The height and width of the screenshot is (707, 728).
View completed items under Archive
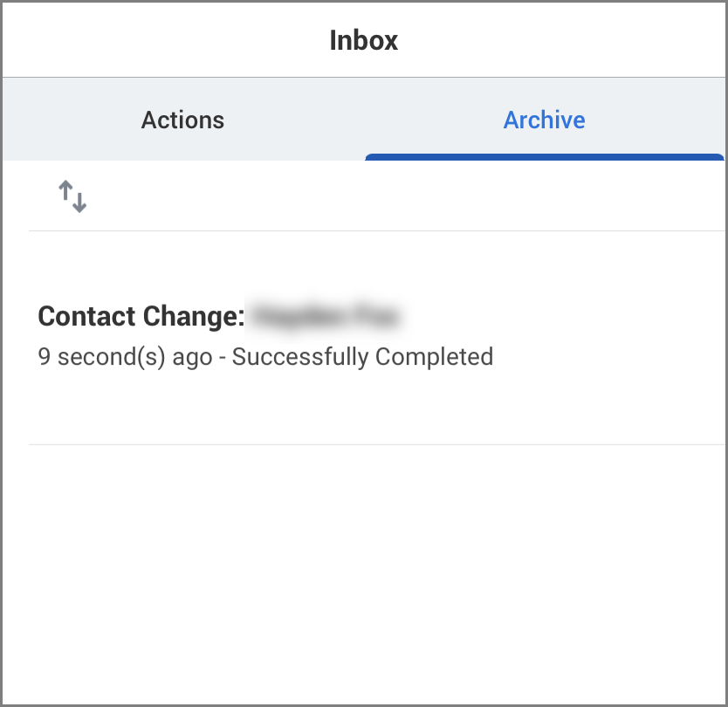tap(544, 120)
